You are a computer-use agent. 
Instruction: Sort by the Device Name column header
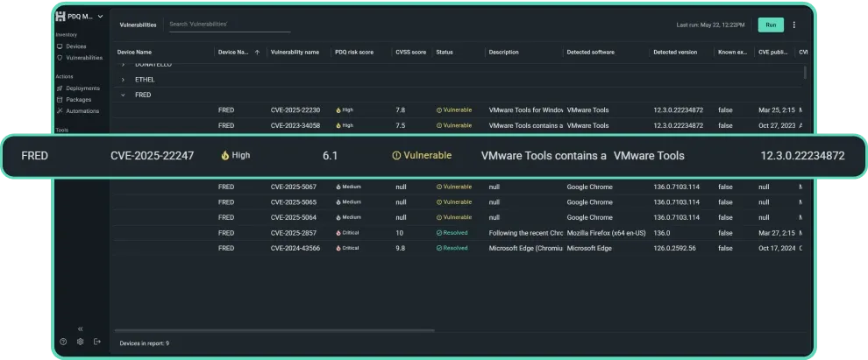[134, 53]
